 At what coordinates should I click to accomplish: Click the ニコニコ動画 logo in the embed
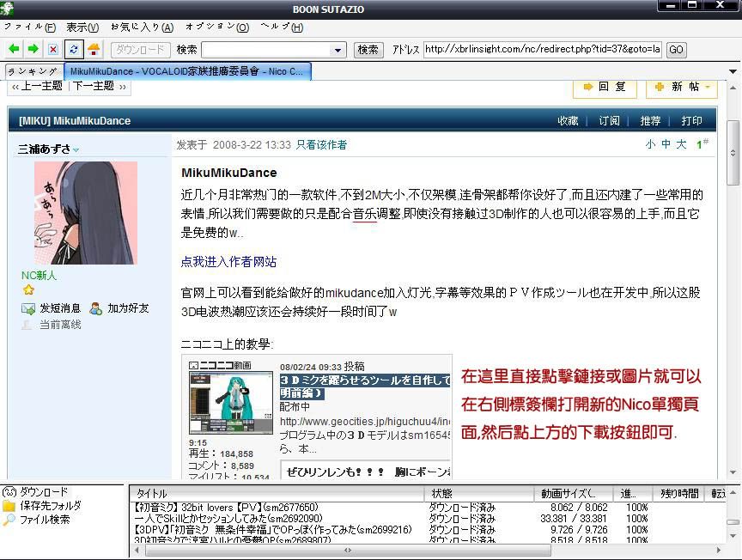pos(220,365)
